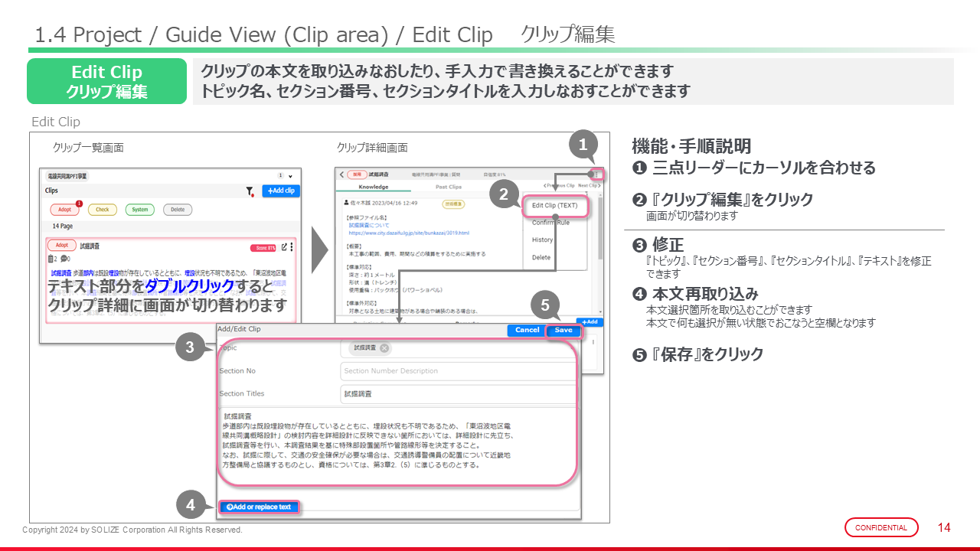Screen dimensions: 980x551
Task: Toggle the Check filter chip
Action: [x=102, y=210]
